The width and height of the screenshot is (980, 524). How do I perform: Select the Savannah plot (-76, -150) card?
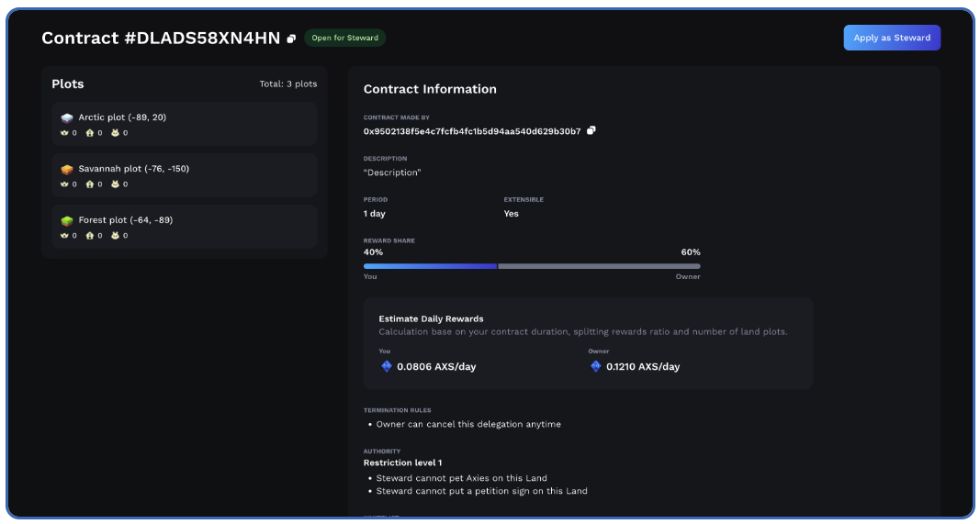[184, 175]
